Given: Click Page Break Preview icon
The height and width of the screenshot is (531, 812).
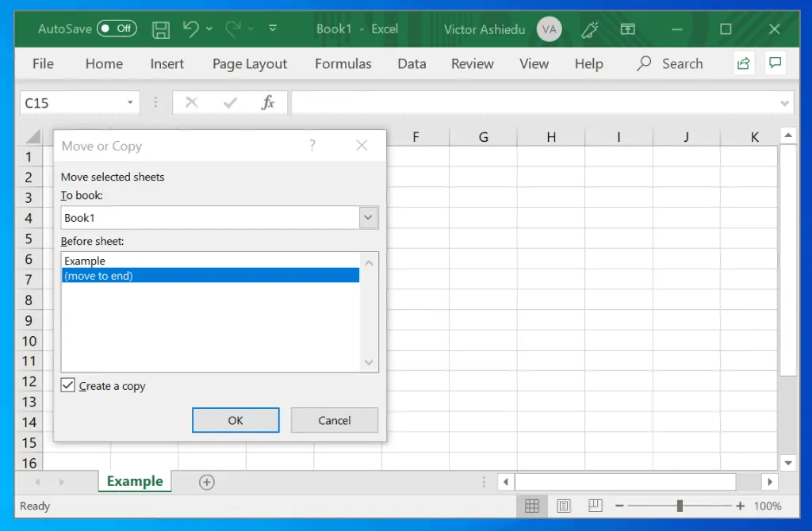Looking at the screenshot, I should pyautogui.click(x=594, y=506).
